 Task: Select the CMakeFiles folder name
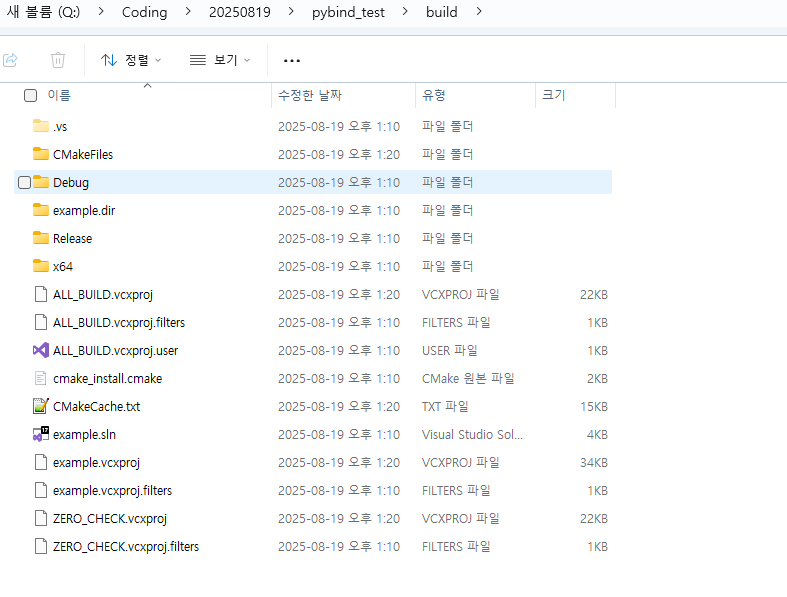pyautogui.click(x=83, y=155)
